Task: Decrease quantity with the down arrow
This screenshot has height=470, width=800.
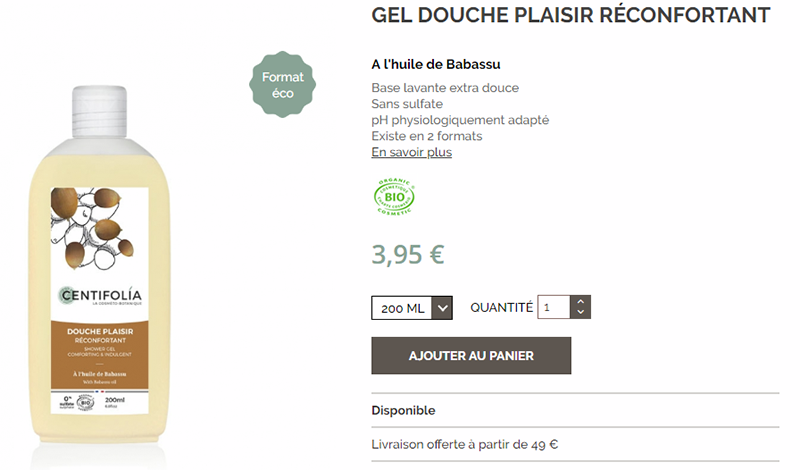Action: [581, 312]
